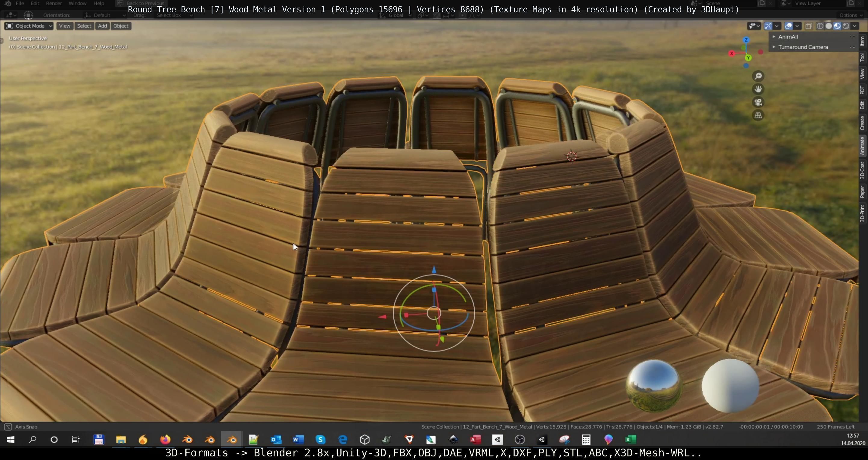Viewport: 868px width, 460px height.
Task: Open the Add menu in viewport header
Action: click(102, 26)
